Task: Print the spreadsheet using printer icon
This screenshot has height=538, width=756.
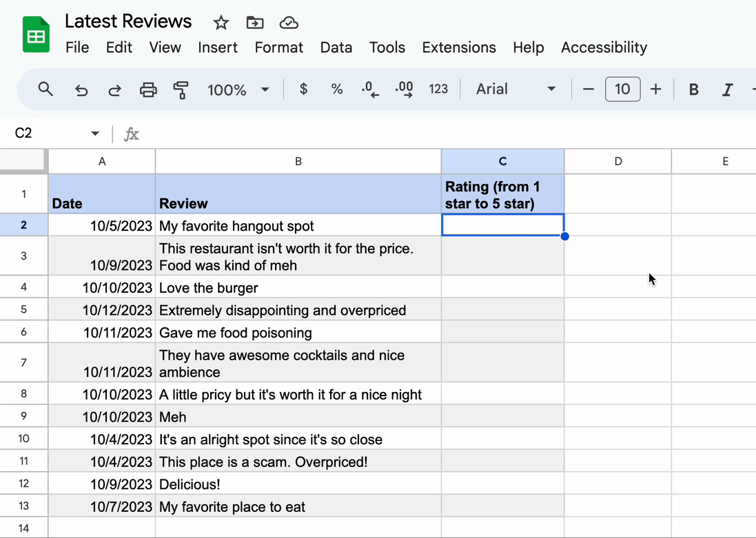Action: click(x=148, y=90)
